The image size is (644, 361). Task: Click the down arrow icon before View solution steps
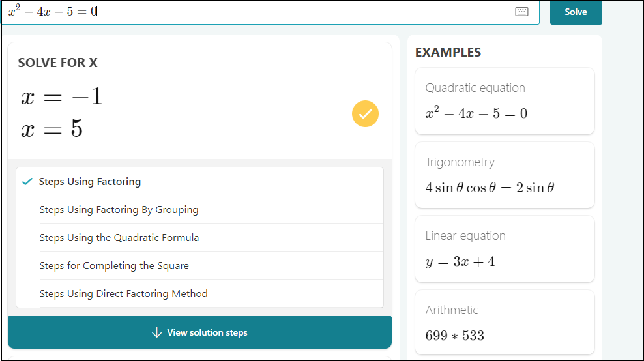(156, 332)
